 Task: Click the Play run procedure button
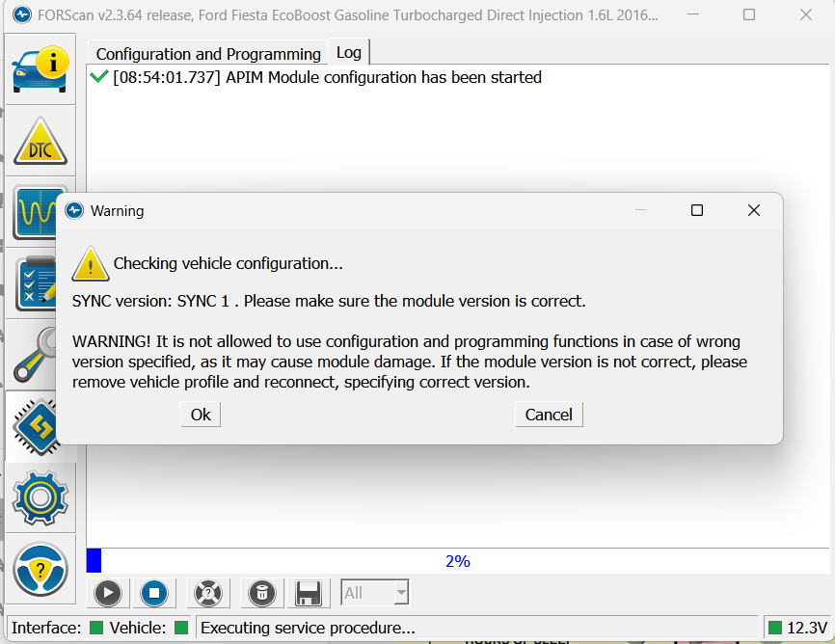pos(108,593)
